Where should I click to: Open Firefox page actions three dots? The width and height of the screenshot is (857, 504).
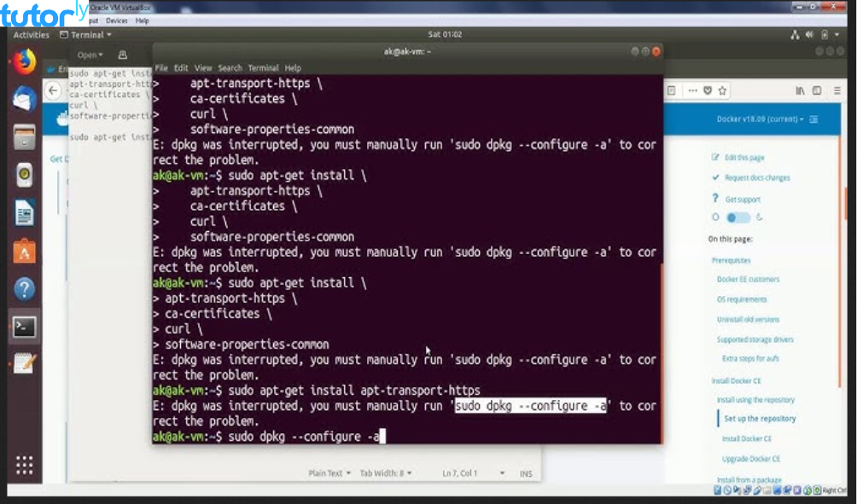692,90
